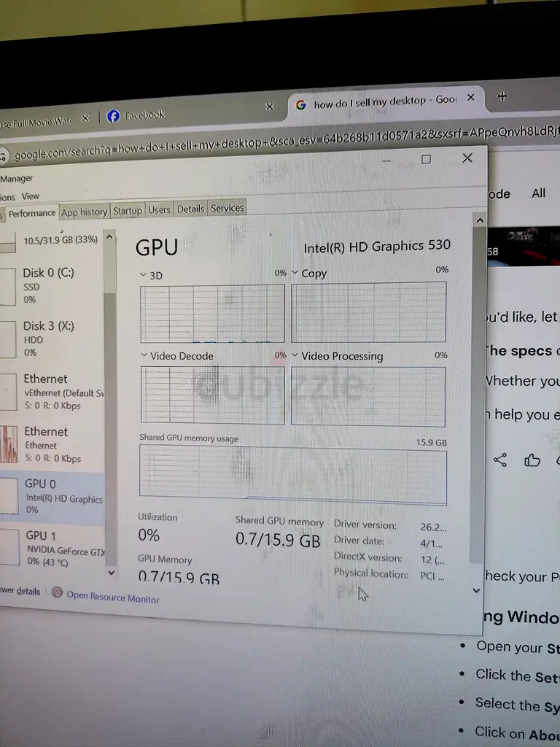Click the GPU pane scroll-up arrow
Image resolution: width=560 pixels, height=747 pixels.
(x=480, y=220)
